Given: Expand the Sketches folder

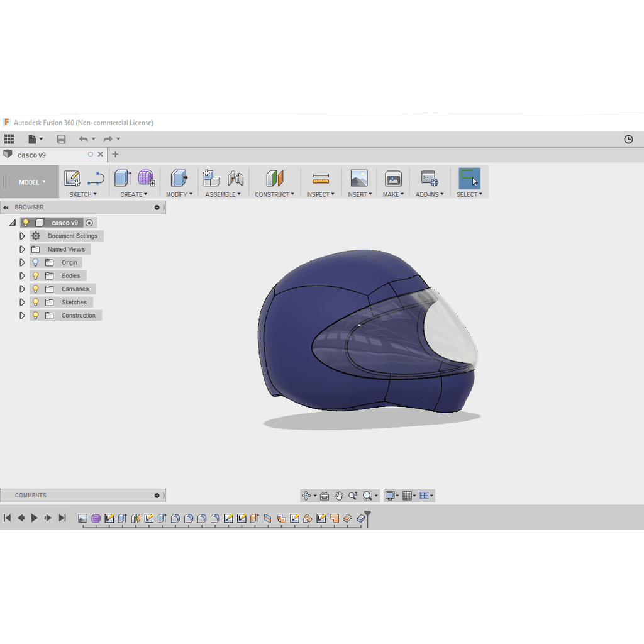Looking at the screenshot, I should point(22,303).
